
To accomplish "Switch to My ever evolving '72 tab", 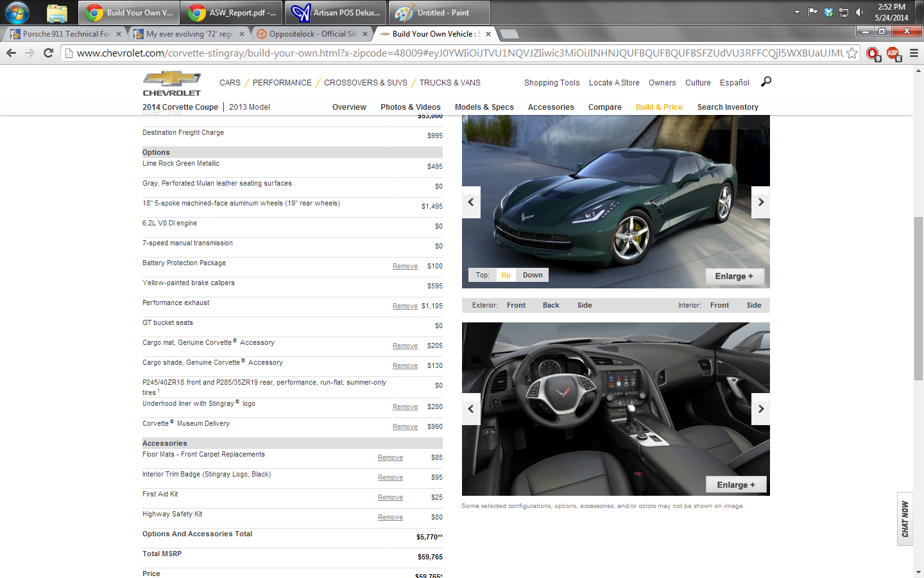I will (x=188, y=34).
